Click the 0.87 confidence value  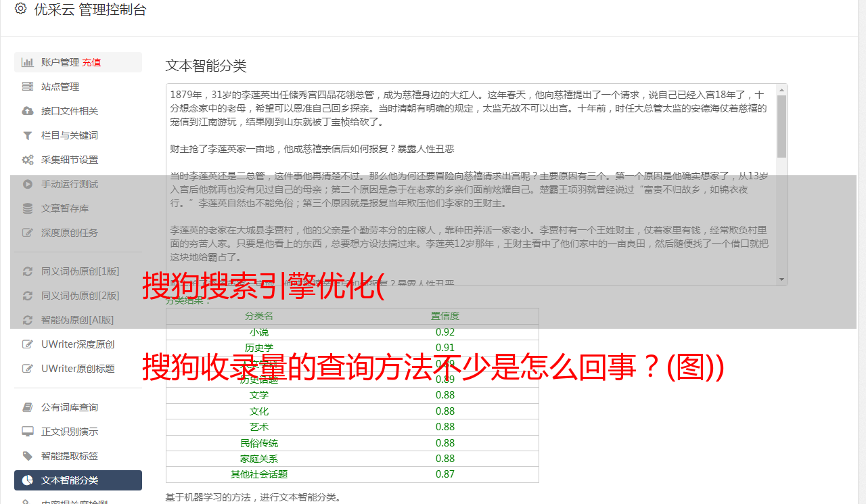pyautogui.click(x=445, y=474)
